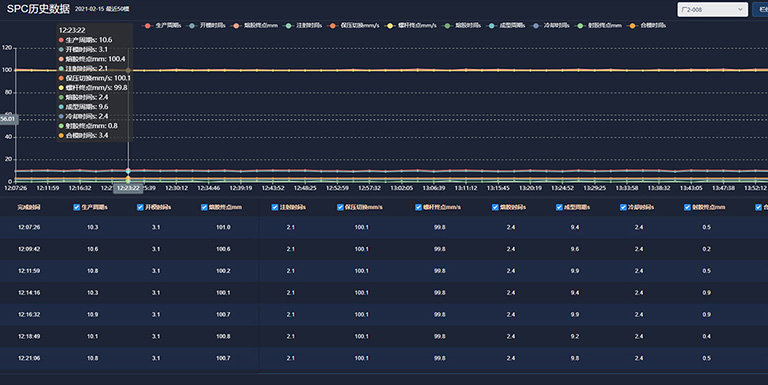Click the 12:48:25 label on the time axis

(x=305, y=188)
